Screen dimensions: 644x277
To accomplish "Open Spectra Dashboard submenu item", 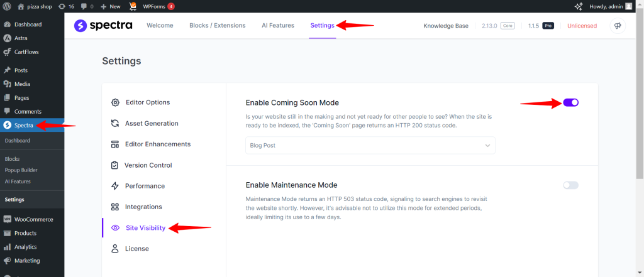I will click(x=17, y=140).
